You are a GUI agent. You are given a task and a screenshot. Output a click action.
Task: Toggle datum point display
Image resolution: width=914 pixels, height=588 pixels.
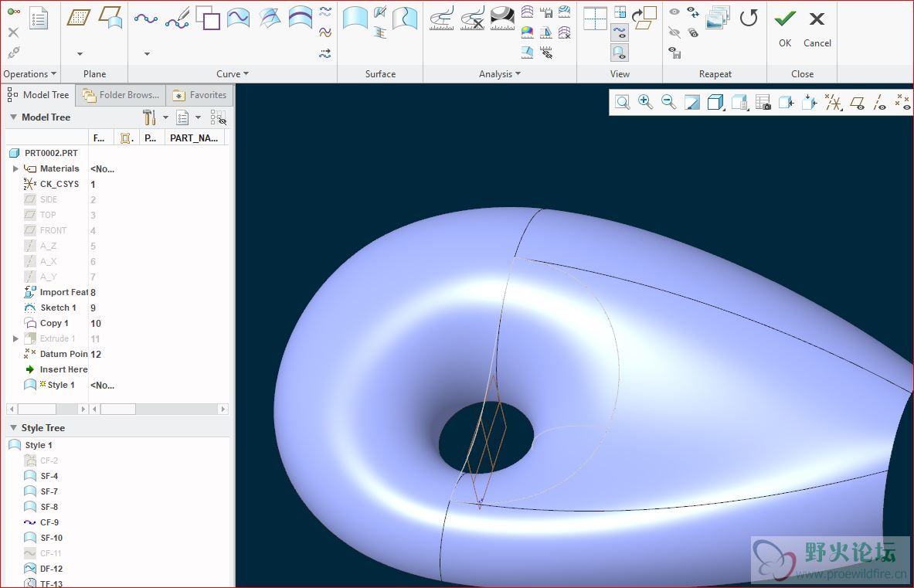click(903, 103)
